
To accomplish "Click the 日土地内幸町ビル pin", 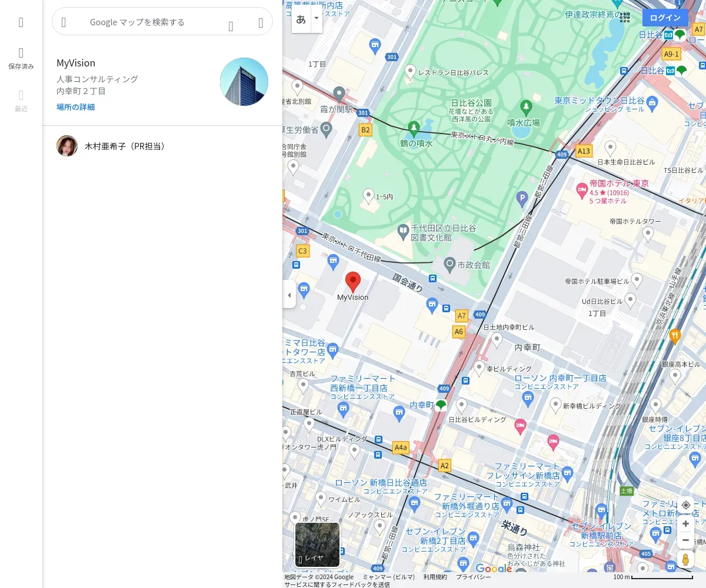I will coord(497,340).
